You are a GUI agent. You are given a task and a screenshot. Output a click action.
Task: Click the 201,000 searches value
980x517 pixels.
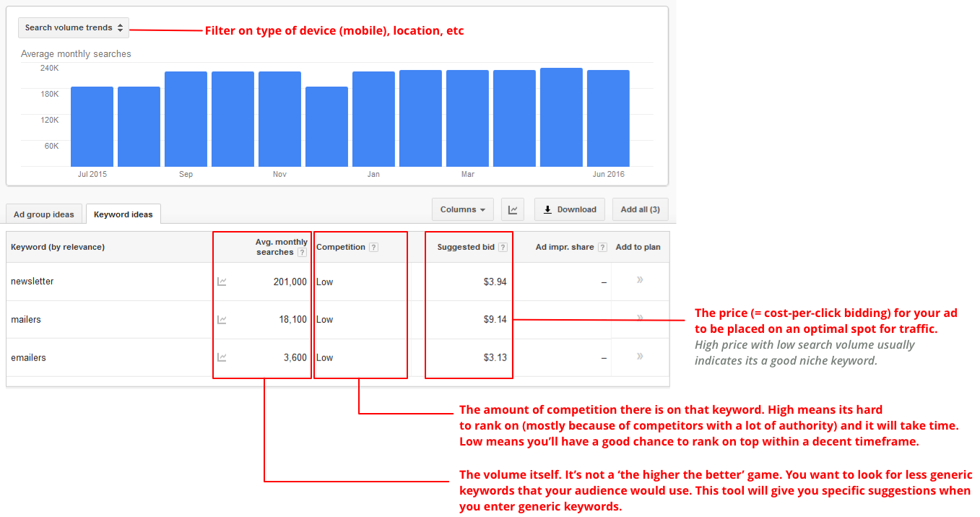pos(290,282)
